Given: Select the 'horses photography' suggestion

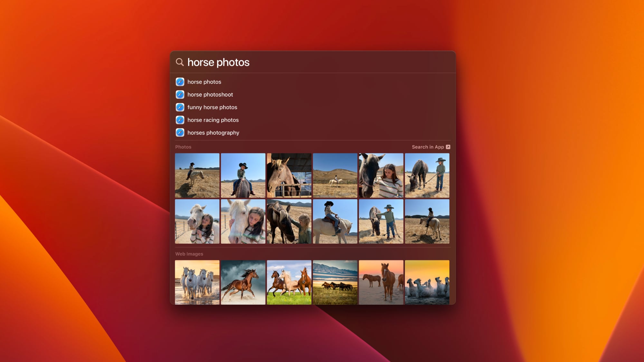Looking at the screenshot, I should [x=213, y=133].
